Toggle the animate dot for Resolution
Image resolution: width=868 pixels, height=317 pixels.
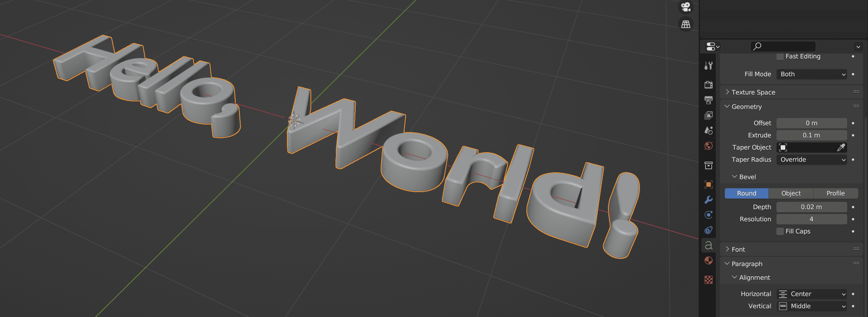(x=853, y=219)
